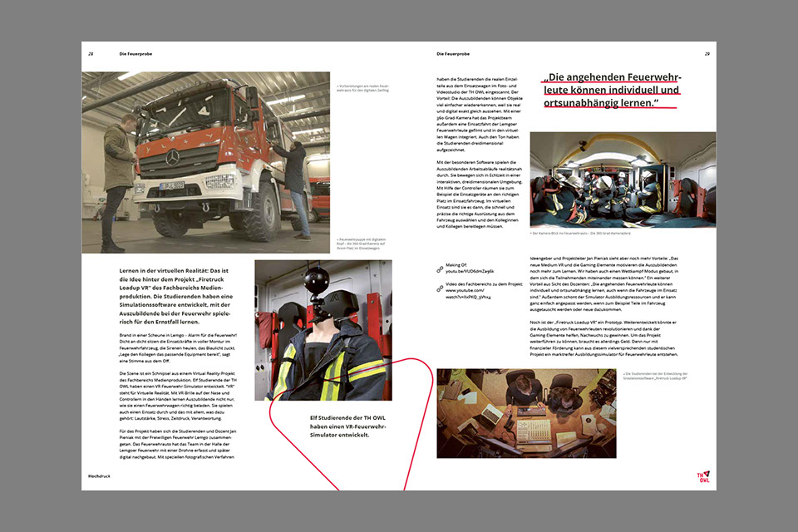
Task: Click the link icon beside Video des Fachbereichs
Action: pos(440,288)
